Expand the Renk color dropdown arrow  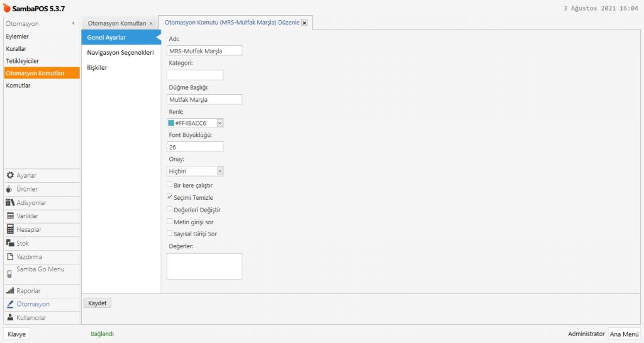(219, 123)
